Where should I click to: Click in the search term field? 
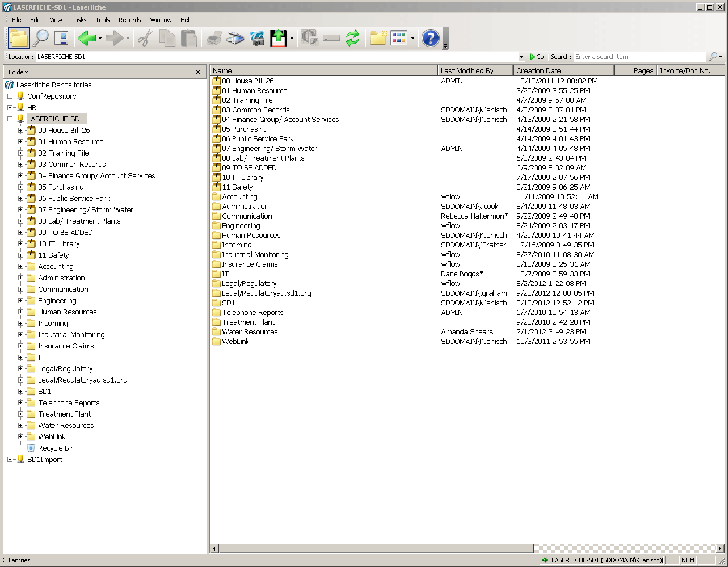tap(638, 57)
